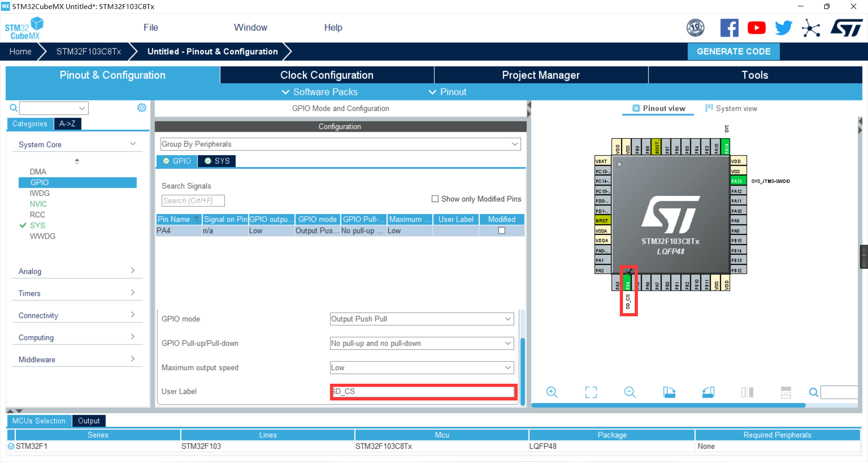The height and width of the screenshot is (462, 868).
Task: Open the Window menu
Action: point(250,28)
